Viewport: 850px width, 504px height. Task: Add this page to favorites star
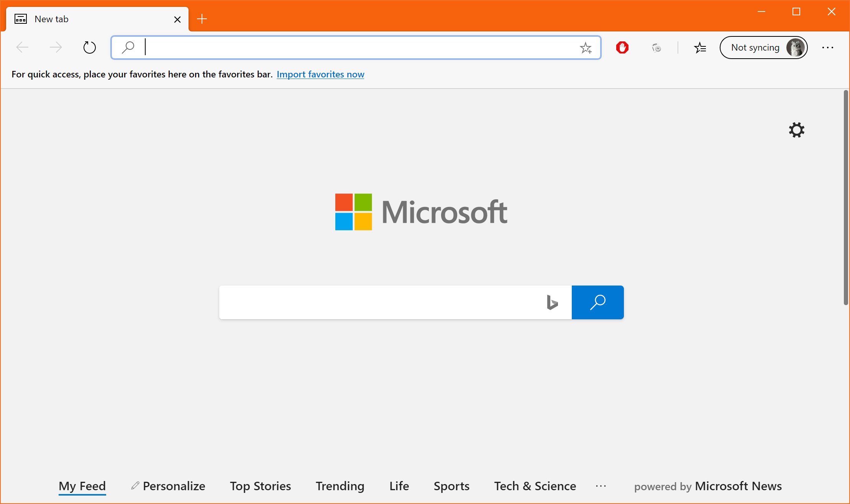tap(586, 48)
